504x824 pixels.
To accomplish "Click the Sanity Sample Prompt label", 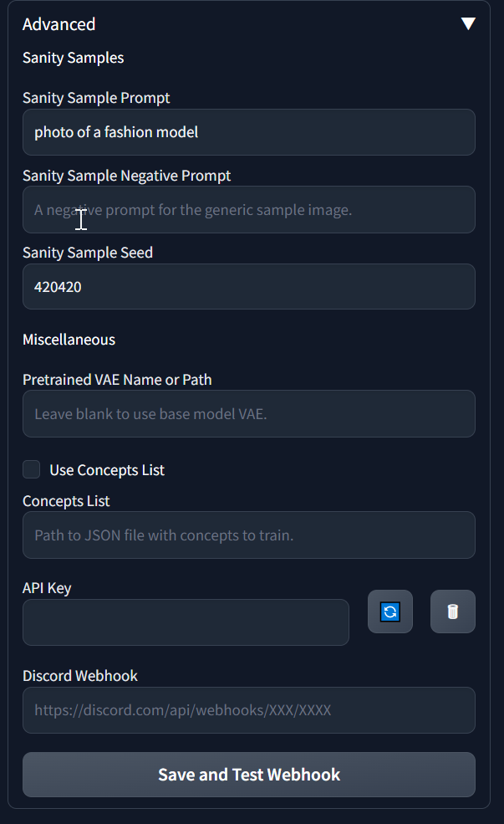I will [96, 98].
